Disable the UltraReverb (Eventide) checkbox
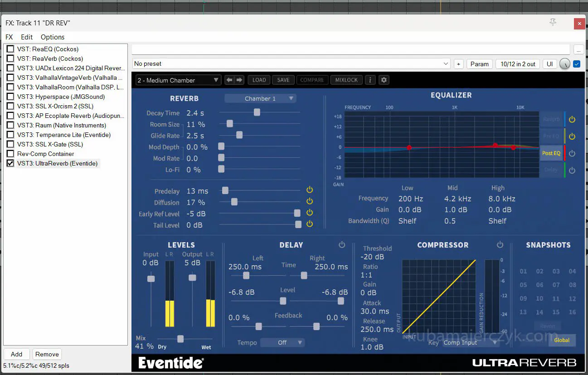588x375 pixels. click(10, 163)
